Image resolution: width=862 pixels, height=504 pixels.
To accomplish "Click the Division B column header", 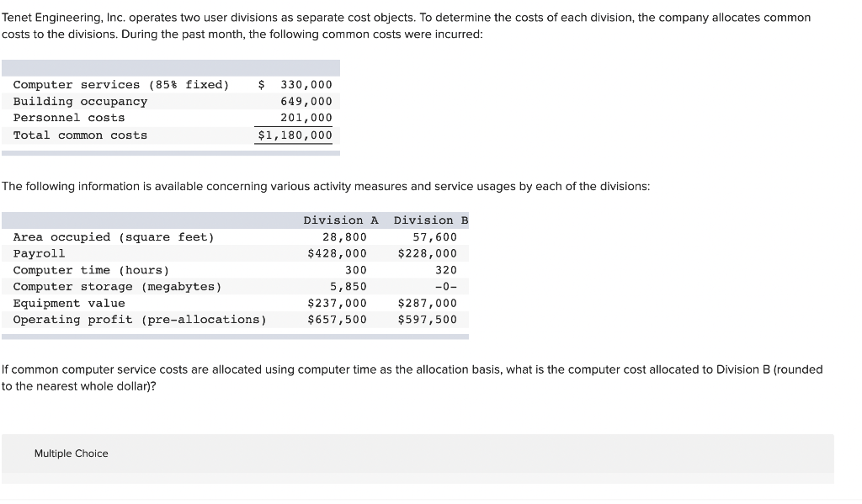I will point(429,220).
